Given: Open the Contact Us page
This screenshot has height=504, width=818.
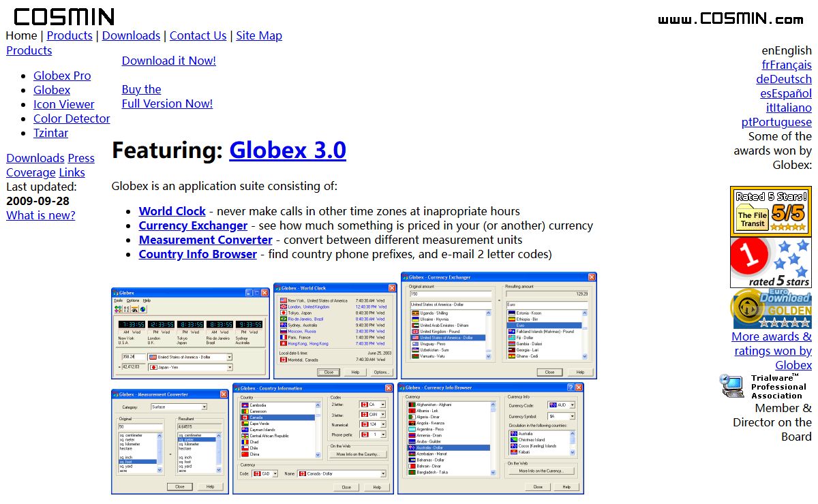Looking at the screenshot, I should coord(198,35).
